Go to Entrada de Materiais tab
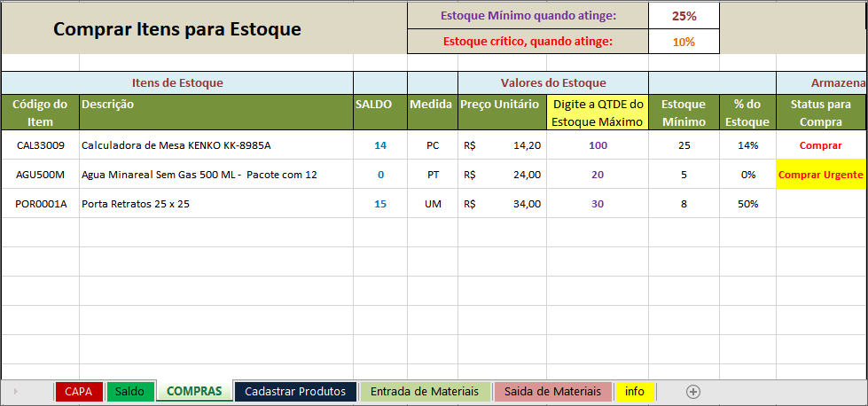 coord(425,392)
